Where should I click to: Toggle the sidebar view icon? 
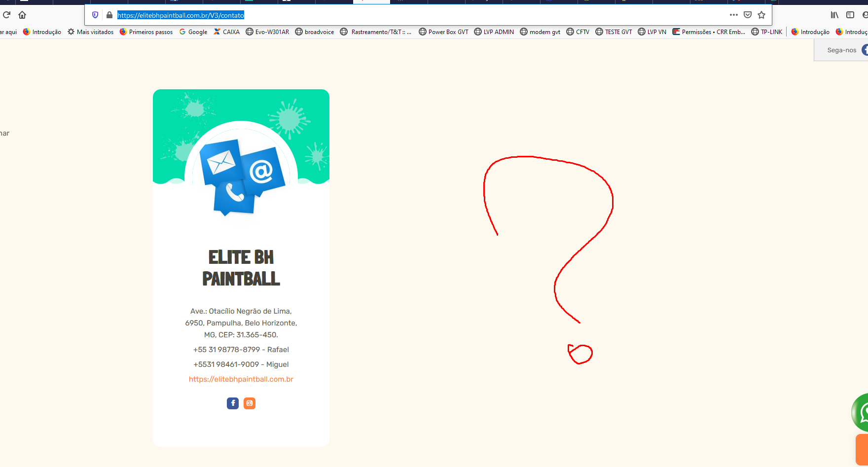(850, 15)
